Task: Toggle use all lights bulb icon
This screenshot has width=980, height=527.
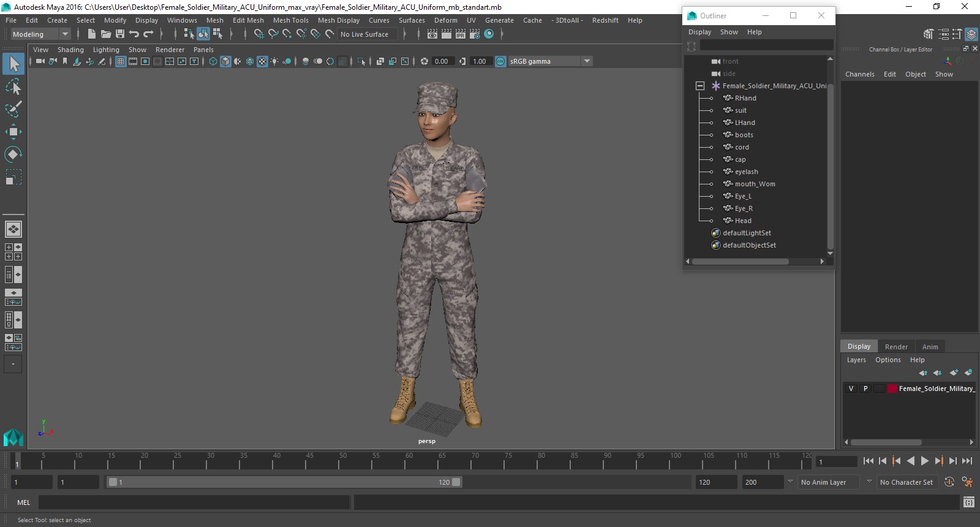Action: click(274, 61)
